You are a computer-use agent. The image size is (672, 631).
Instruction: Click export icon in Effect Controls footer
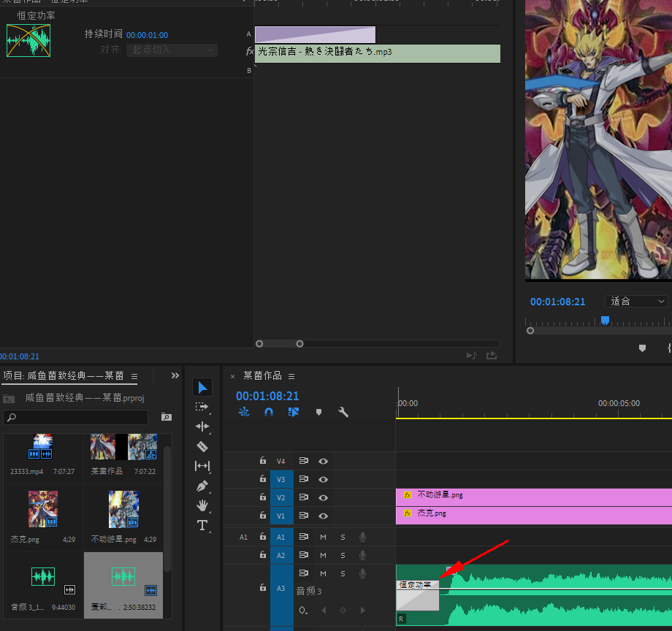coord(492,356)
